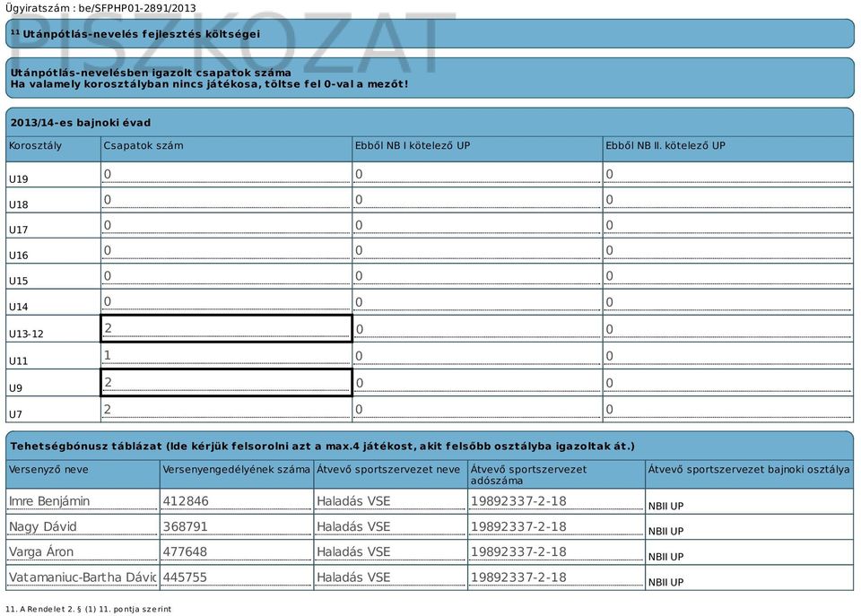
Task: Edit Haladás VSE field in Nagy Dávid row
Action: [x=390, y=526]
